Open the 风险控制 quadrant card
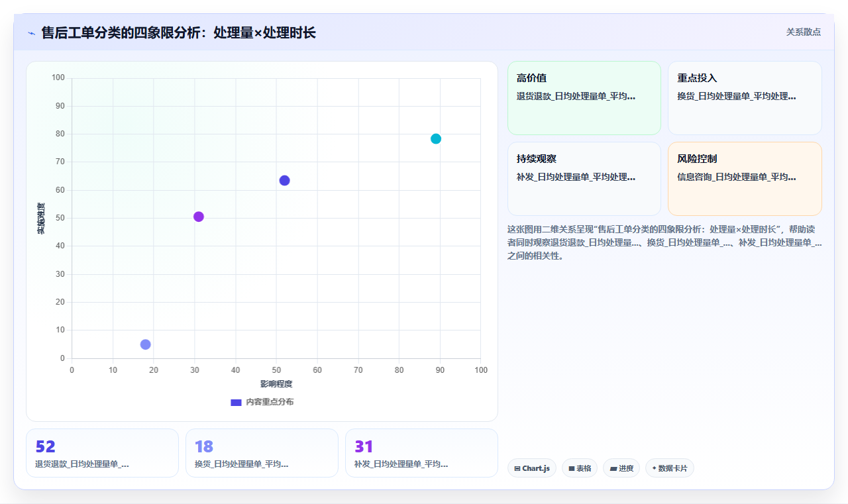848x504 pixels. click(x=745, y=179)
